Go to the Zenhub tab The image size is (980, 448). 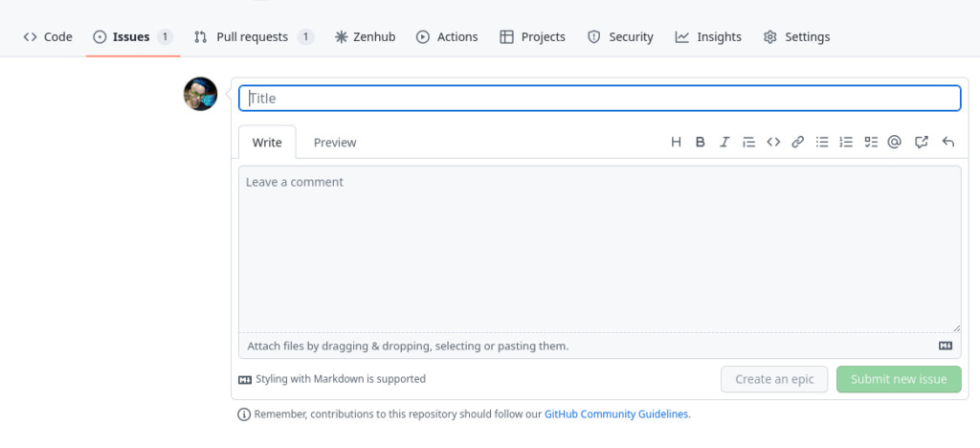[x=367, y=37]
